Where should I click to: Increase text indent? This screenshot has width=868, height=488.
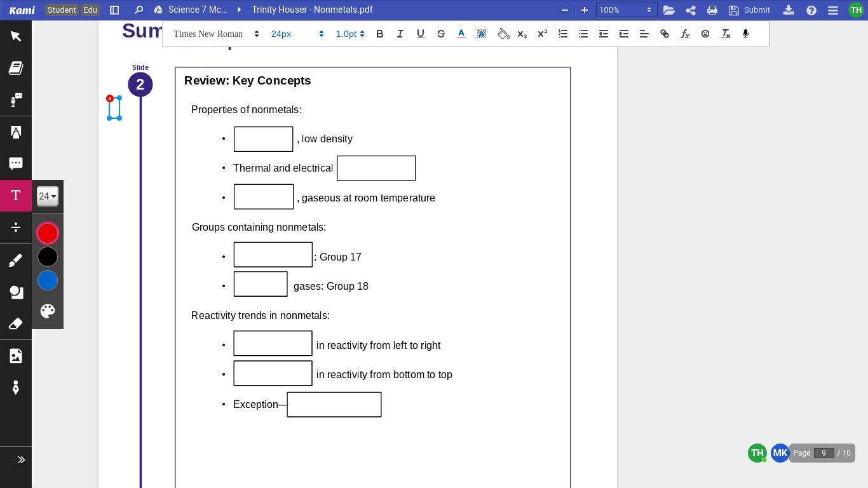624,34
